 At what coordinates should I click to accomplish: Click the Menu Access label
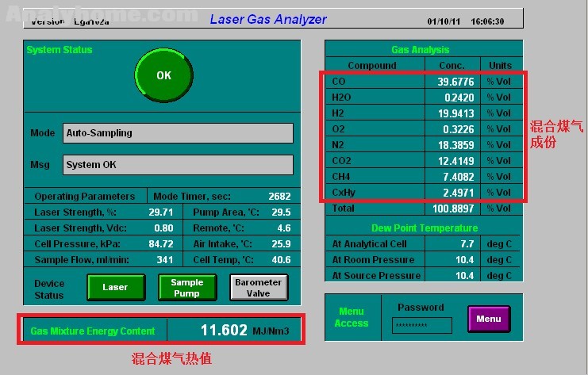(352, 317)
